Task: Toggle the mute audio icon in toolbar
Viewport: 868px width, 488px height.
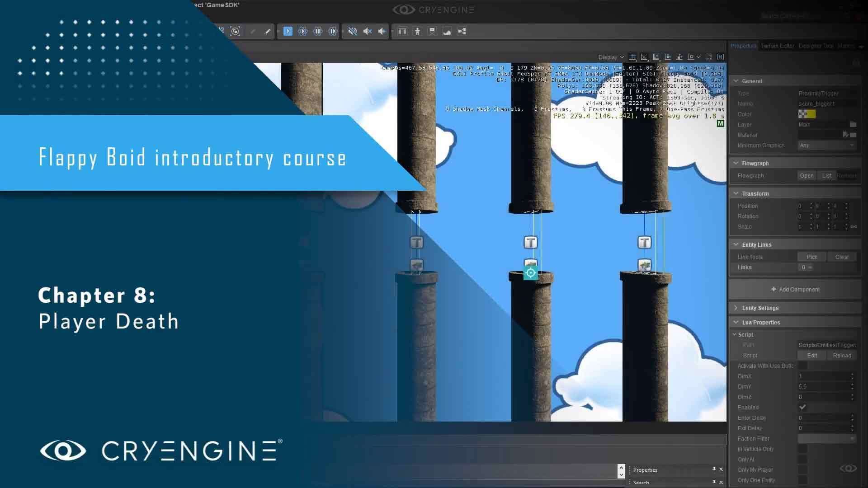Action: [x=353, y=31]
